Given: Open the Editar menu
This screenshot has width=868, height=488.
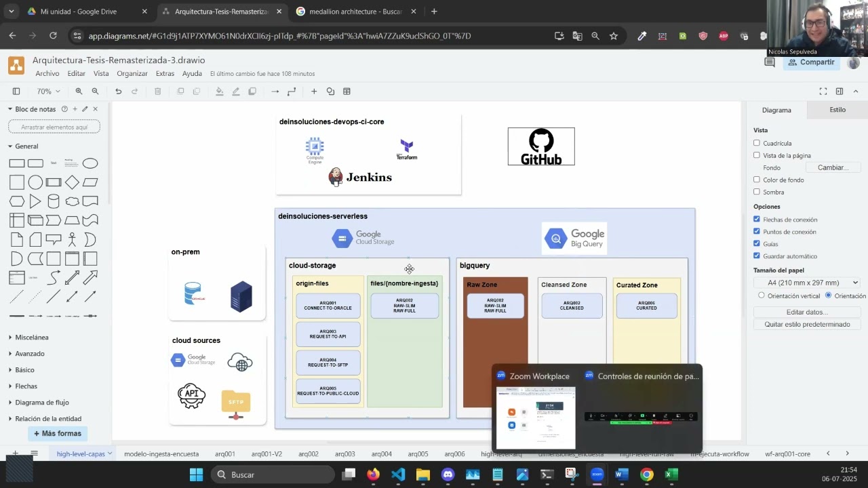Looking at the screenshot, I should (76, 73).
